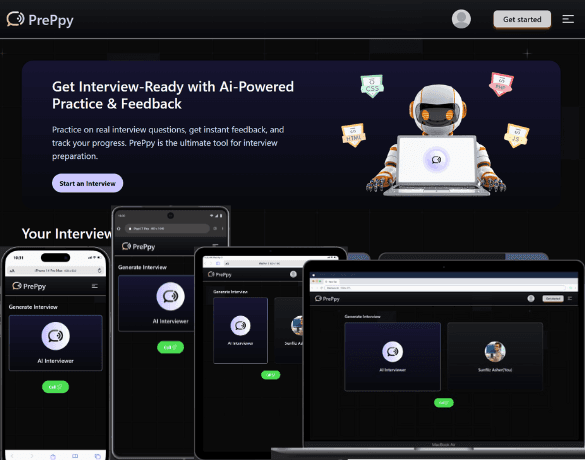Click the PrePpy chat bubble logo icon
Image resolution: width=585 pixels, height=460 pixels.
click(15, 19)
